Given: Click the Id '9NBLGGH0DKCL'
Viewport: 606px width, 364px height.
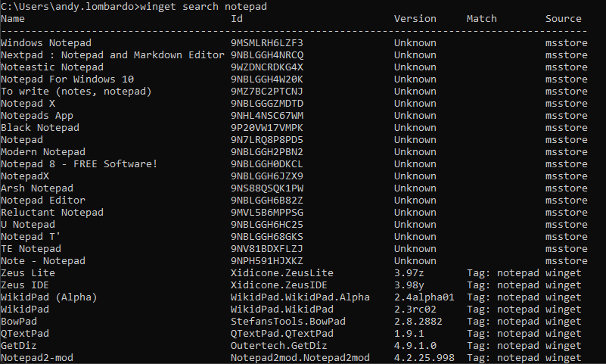Looking at the screenshot, I should (266, 164).
